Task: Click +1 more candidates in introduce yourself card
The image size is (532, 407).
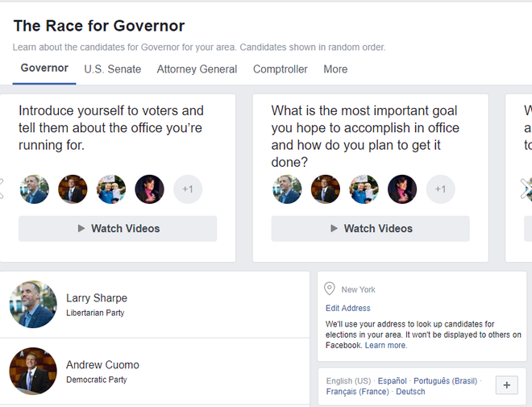Action: pos(188,189)
